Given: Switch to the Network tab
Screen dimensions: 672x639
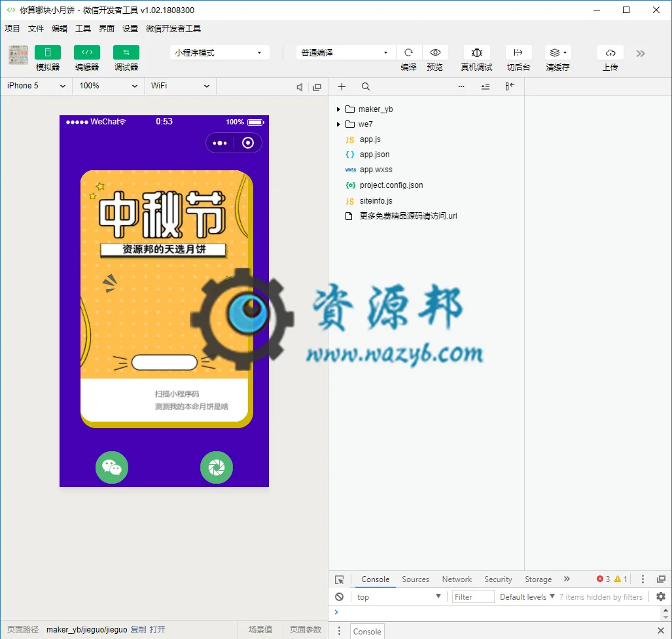Looking at the screenshot, I should pyautogui.click(x=457, y=579).
